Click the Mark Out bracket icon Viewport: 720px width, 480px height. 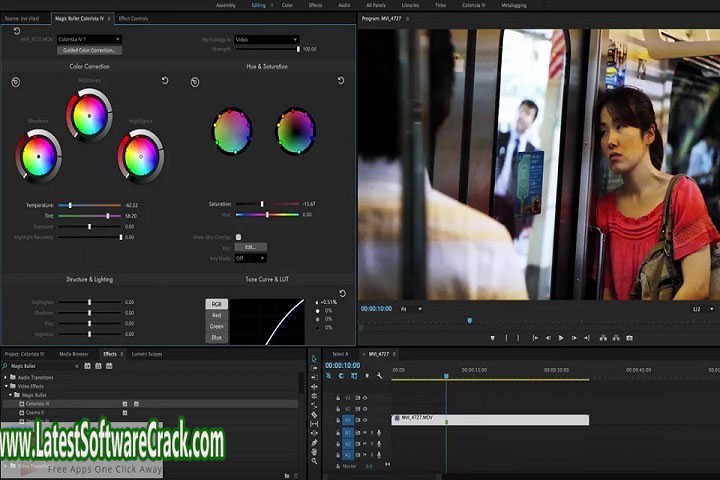point(518,338)
